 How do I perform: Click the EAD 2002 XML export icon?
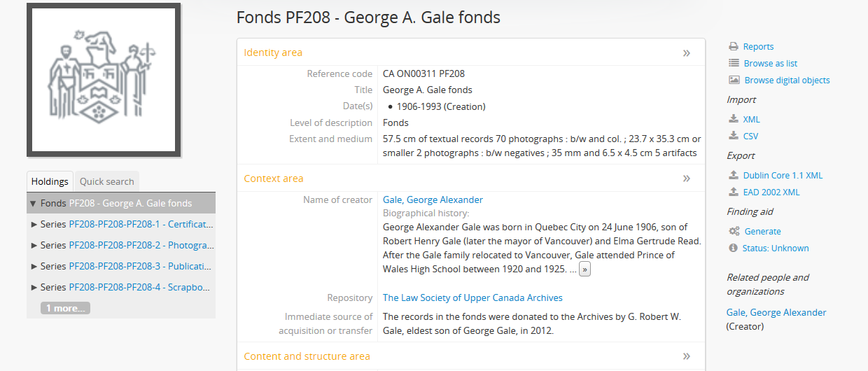click(734, 192)
